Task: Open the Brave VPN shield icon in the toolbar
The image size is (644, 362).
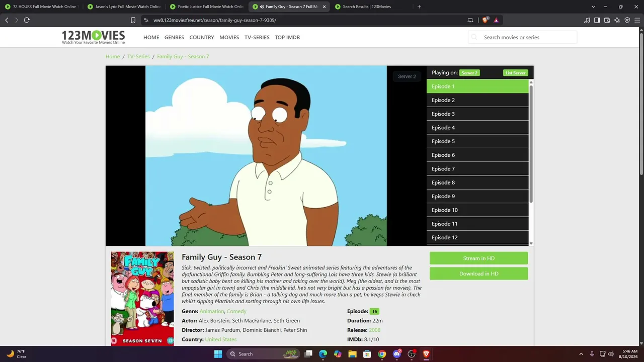Action: pos(627,20)
